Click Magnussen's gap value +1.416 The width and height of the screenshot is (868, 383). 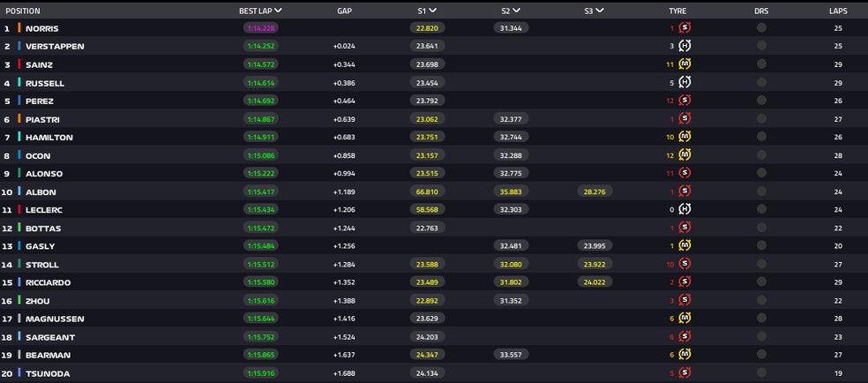pyautogui.click(x=344, y=319)
